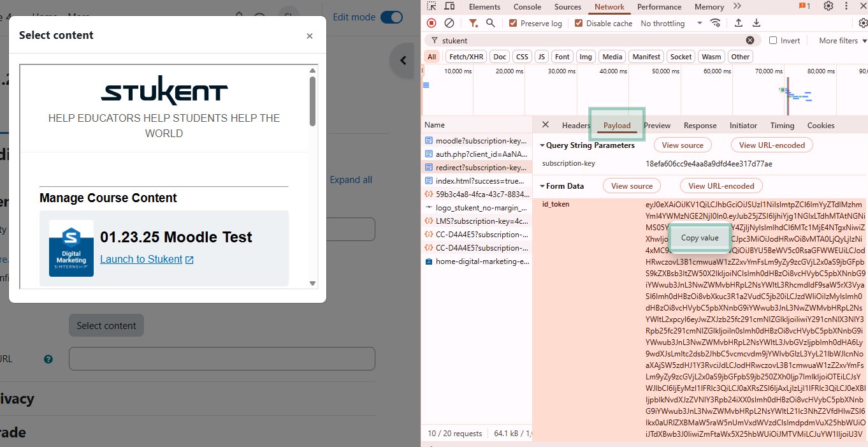The width and height of the screenshot is (868, 447).
Task: Click the Select content button
Action: (106, 325)
